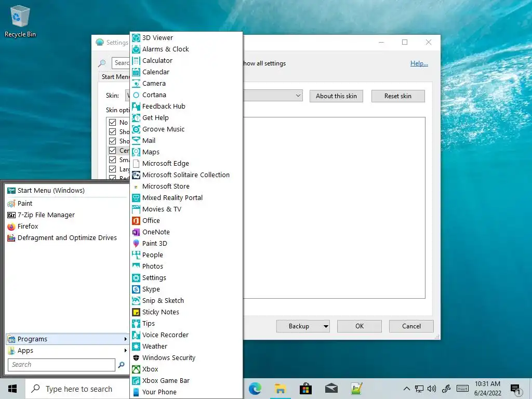
Task: Click the taskbar 'Type here to search' box
Action: (77, 389)
